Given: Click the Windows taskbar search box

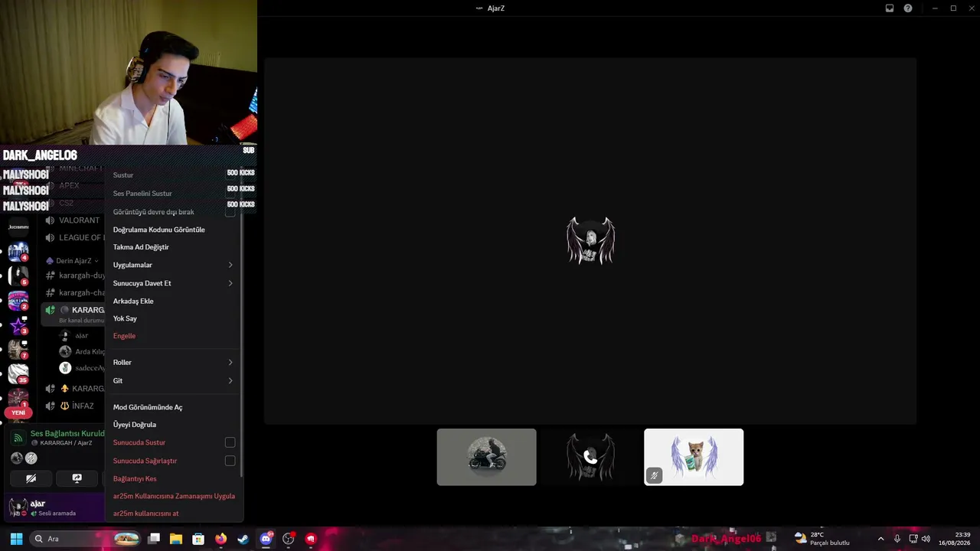Looking at the screenshot, I should (86, 539).
